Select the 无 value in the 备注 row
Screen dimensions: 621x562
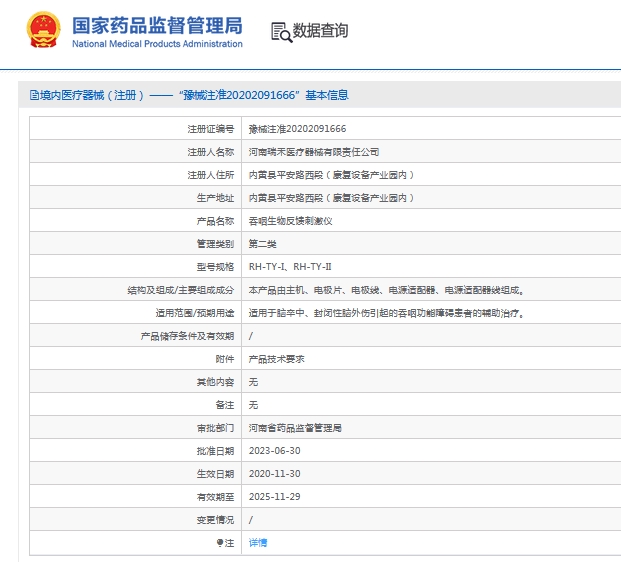(x=253, y=405)
